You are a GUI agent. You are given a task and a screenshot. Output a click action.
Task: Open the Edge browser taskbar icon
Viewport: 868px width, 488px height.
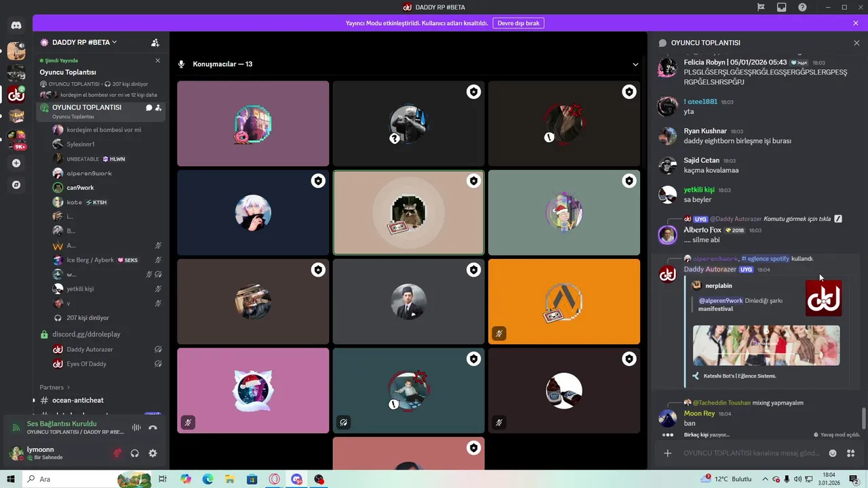point(208,479)
